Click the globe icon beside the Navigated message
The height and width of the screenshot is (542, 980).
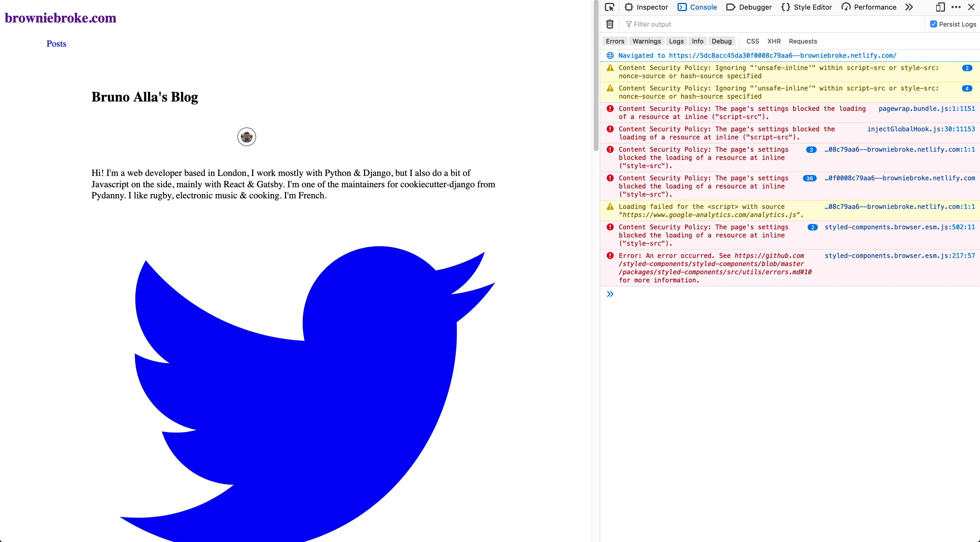coord(610,55)
